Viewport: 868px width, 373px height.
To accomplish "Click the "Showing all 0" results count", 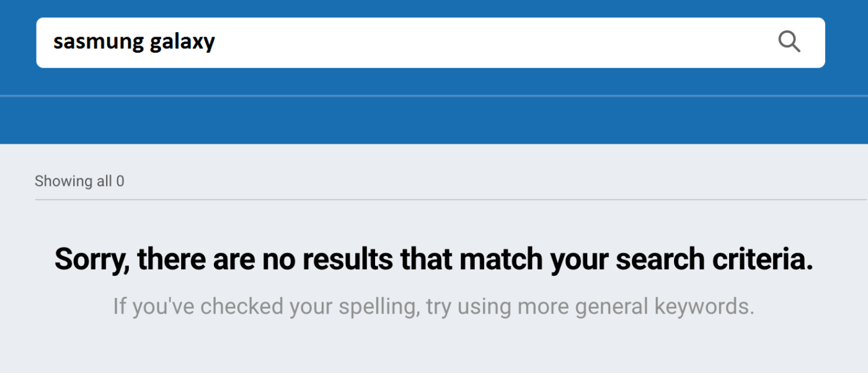I will [x=79, y=181].
